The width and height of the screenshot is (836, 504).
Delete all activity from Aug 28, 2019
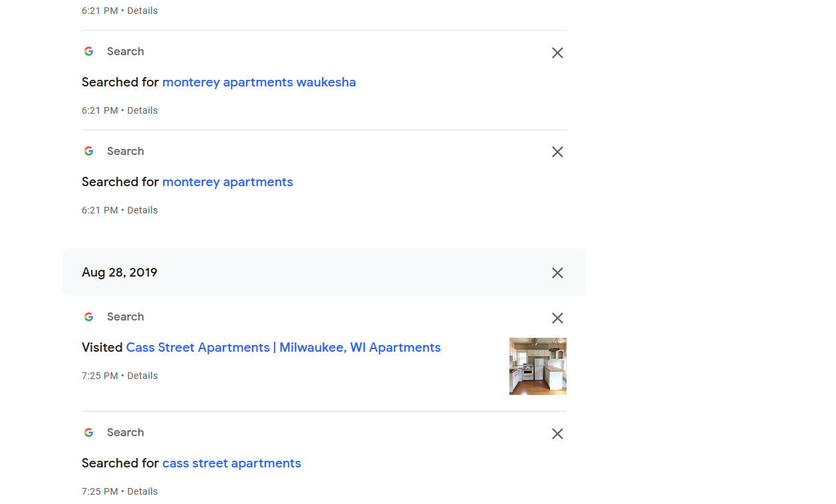[x=557, y=273]
